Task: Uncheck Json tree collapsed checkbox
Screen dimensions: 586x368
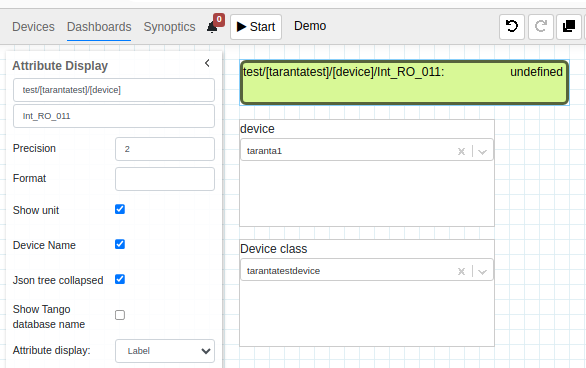Action: 120,279
